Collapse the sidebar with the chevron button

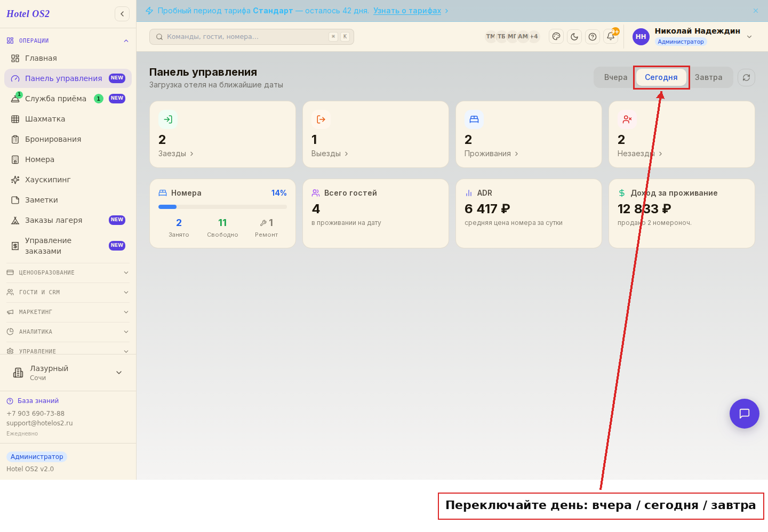tap(122, 14)
